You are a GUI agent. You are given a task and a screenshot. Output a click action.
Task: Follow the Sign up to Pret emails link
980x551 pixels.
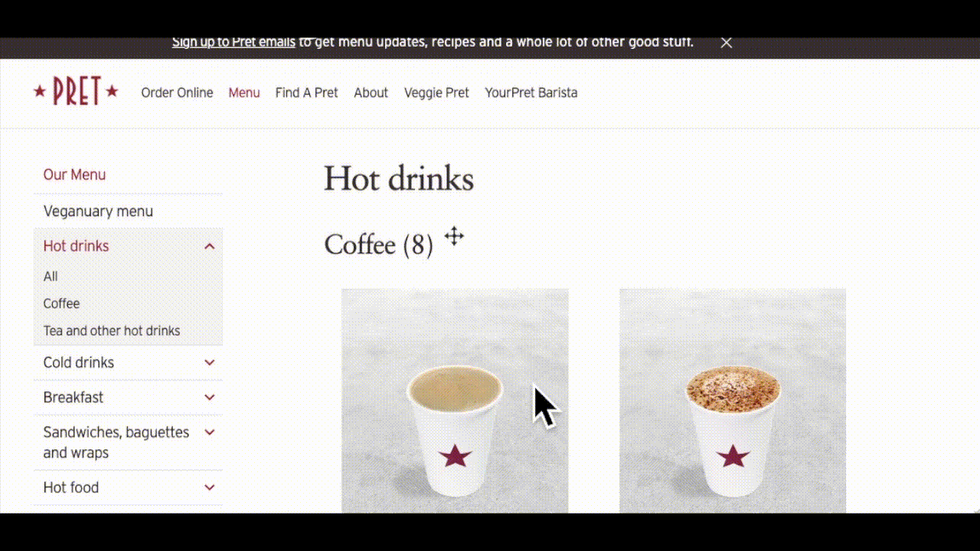pos(234,42)
